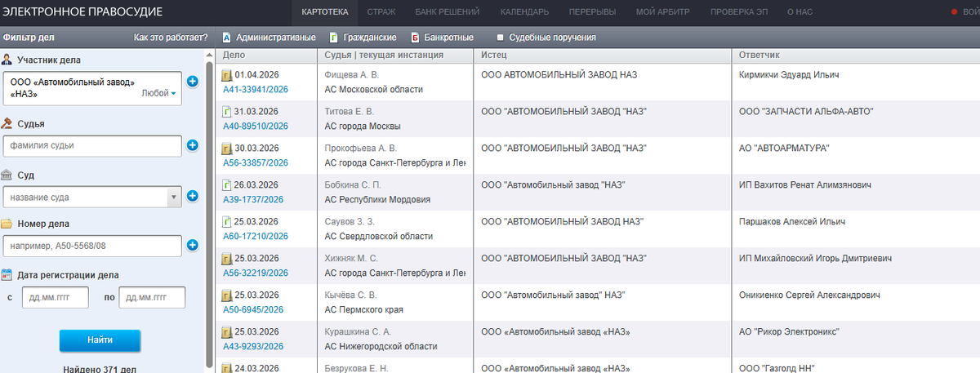Click the icon of case А56-32219/2026
The image size is (980, 373).
pos(228,259)
